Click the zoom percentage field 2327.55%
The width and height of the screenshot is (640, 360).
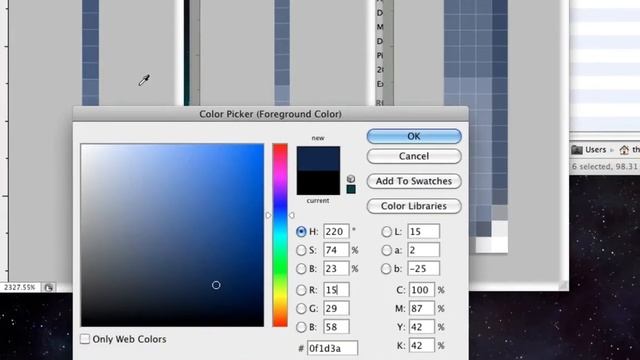click(19, 287)
